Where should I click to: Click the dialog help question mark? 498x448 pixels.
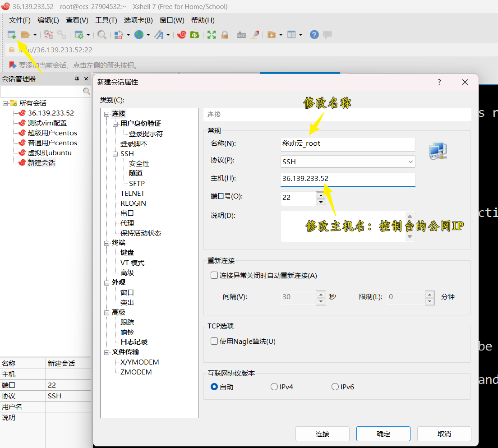439,82
